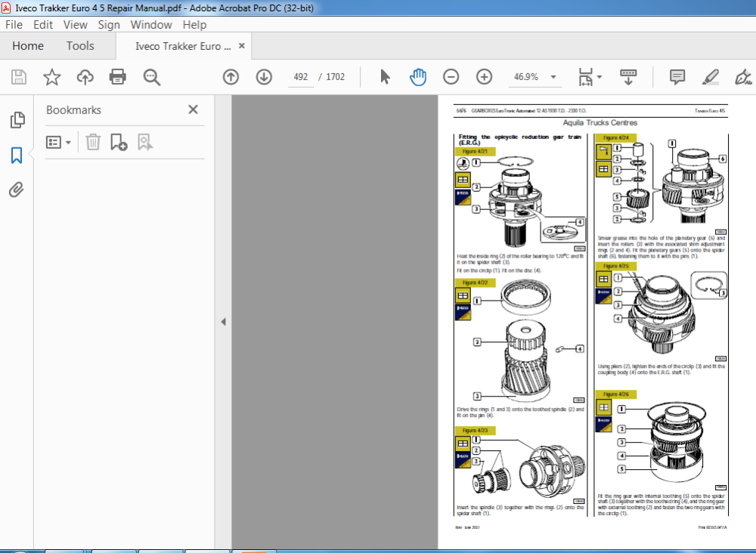Go to next page arrow

pyautogui.click(x=264, y=77)
